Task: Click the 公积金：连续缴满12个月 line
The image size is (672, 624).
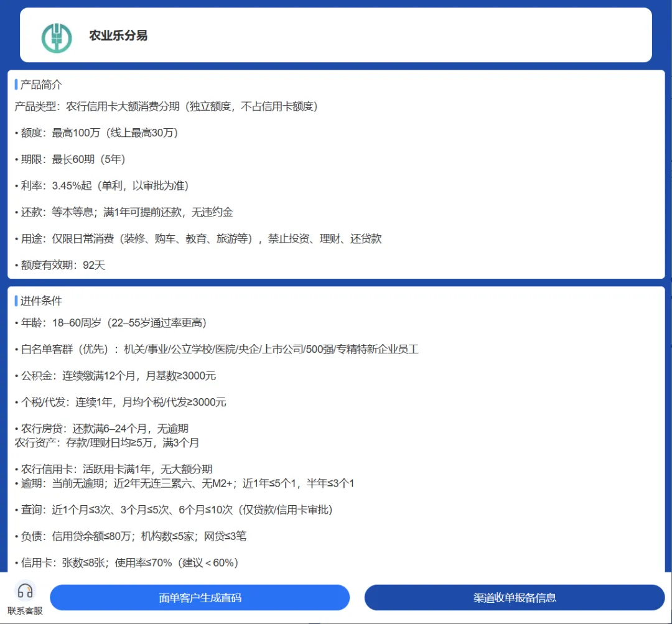Action: point(115,376)
